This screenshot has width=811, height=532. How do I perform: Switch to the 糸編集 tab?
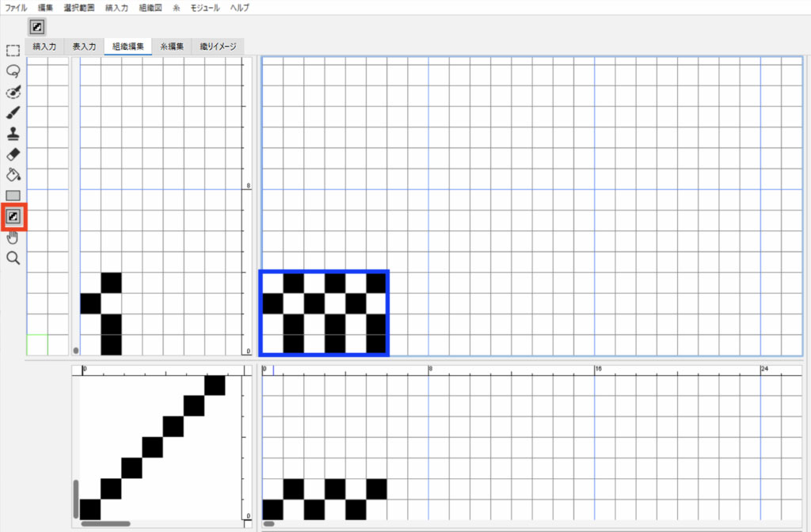pos(172,47)
